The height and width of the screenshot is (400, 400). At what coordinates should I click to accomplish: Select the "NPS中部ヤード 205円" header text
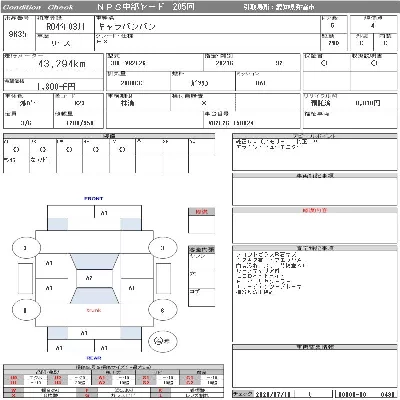pos(146,7)
